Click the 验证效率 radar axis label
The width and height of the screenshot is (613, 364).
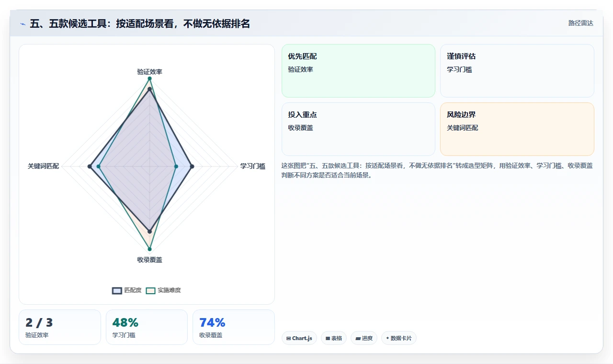tap(149, 72)
